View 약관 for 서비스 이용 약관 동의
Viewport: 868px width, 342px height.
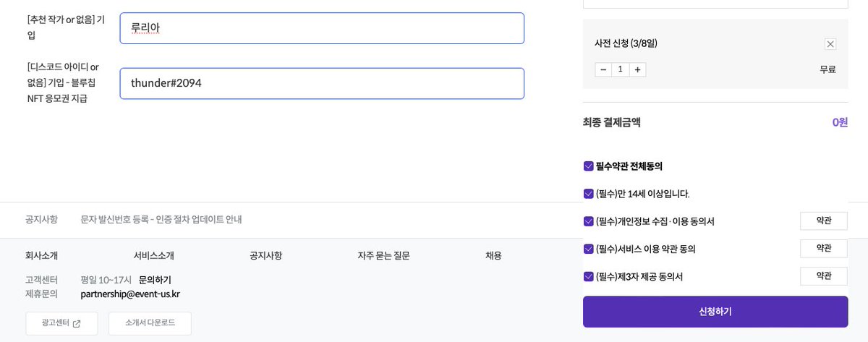(823, 248)
